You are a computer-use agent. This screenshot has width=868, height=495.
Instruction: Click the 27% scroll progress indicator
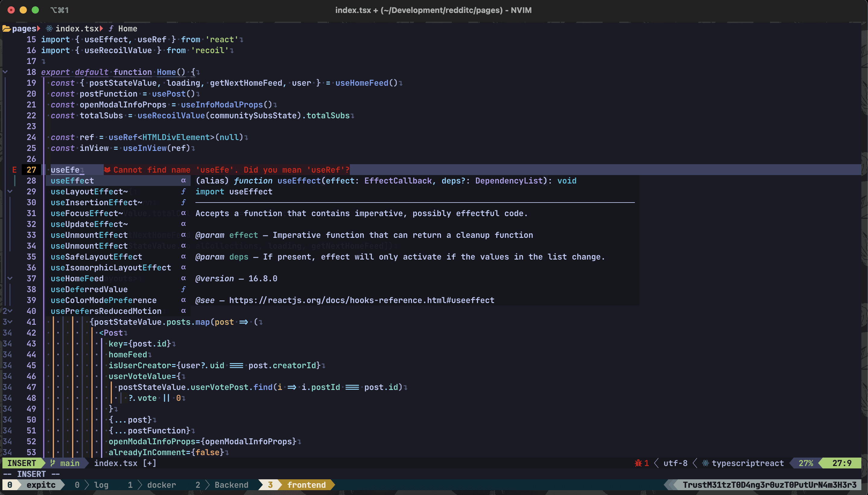[806, 463]
